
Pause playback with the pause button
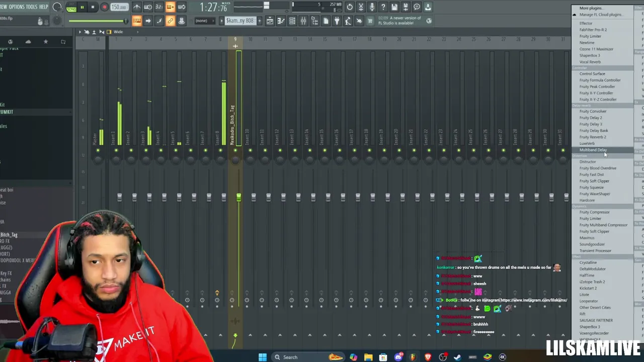pyautogui.click(x=82, y=7)
